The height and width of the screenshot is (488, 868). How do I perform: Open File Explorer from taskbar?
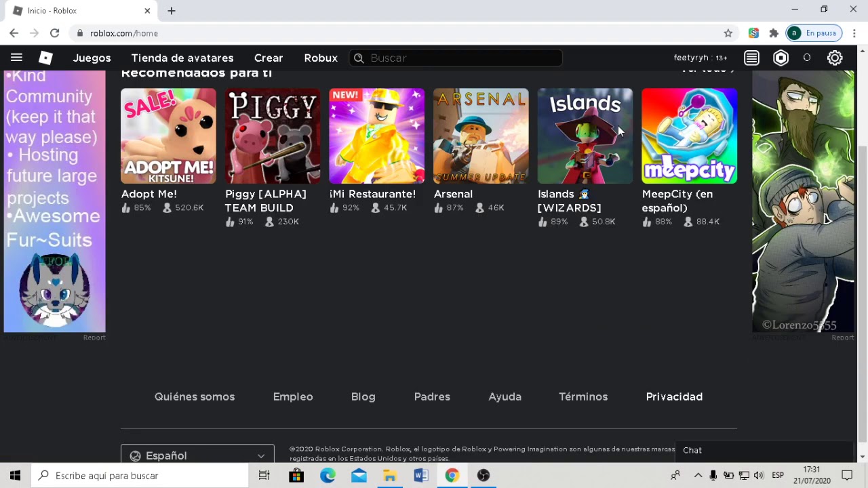coord(390,475)
